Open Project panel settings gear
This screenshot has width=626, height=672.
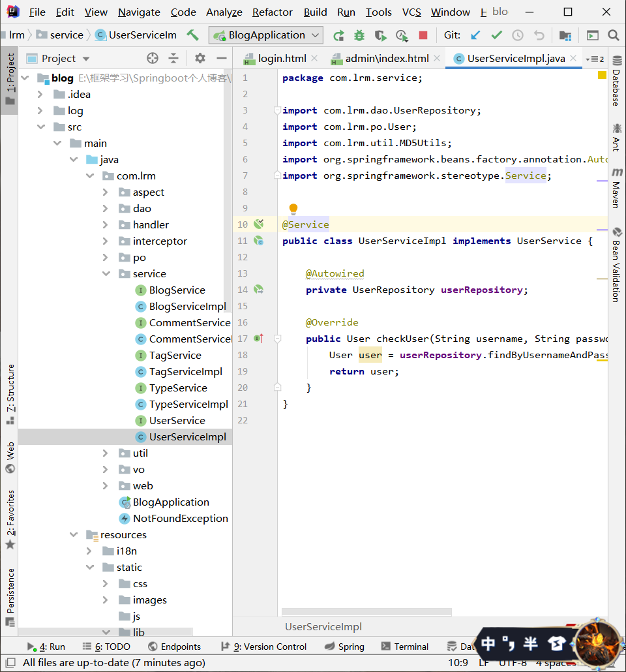tap(200, 58)
